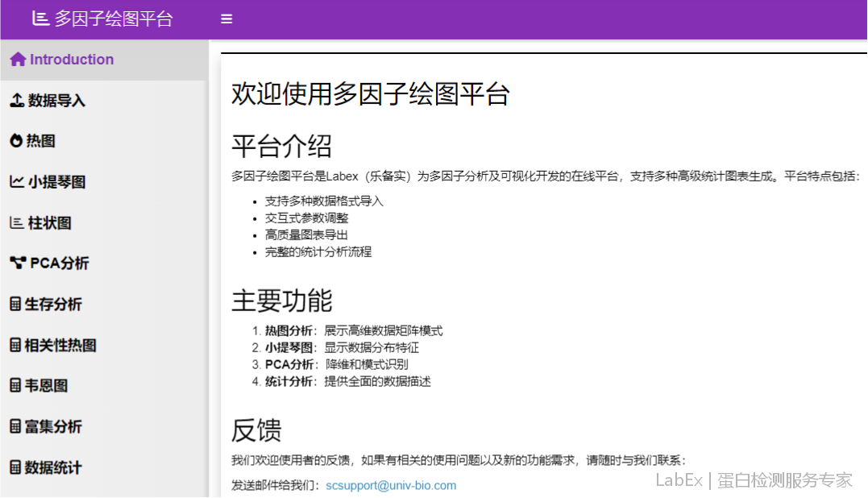Go to the 数据导入 page
Viewport: 868px width, 498px height.
click(56, 101)
